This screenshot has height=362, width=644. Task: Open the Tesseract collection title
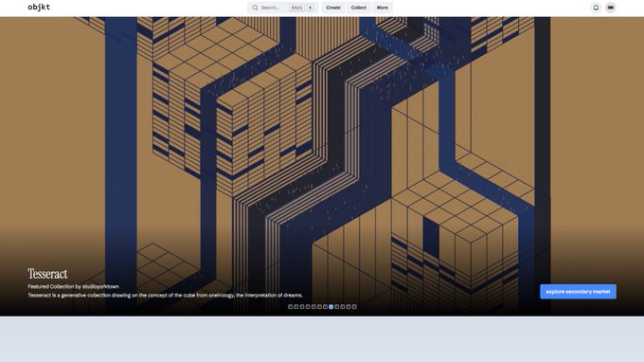click(47, 274)
